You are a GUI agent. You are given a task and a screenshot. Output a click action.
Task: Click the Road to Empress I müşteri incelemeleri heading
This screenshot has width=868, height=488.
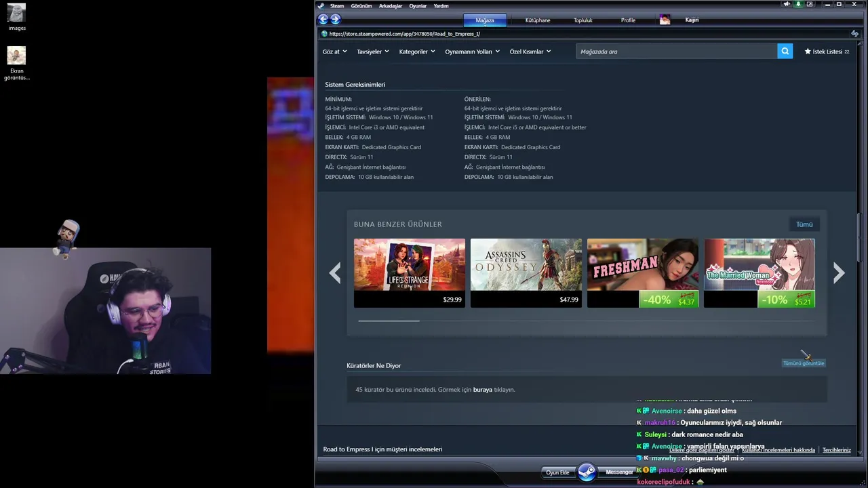tap(382, 449)
